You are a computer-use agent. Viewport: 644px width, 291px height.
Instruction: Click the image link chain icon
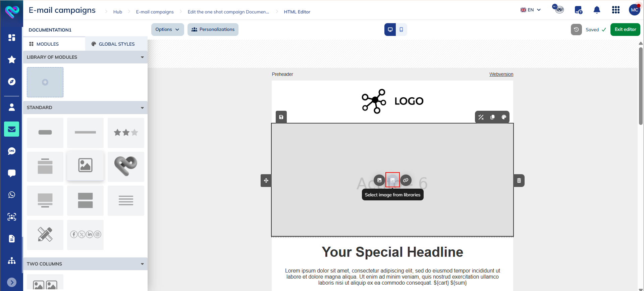tap(406, 180)
